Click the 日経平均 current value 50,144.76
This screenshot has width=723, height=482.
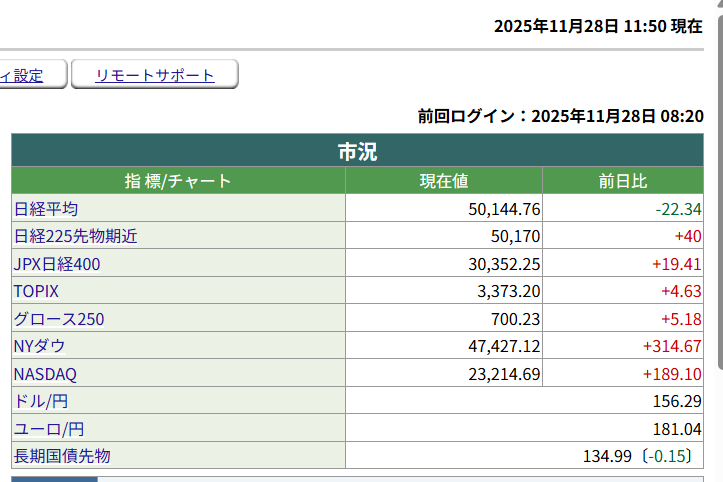click(504, 209)
